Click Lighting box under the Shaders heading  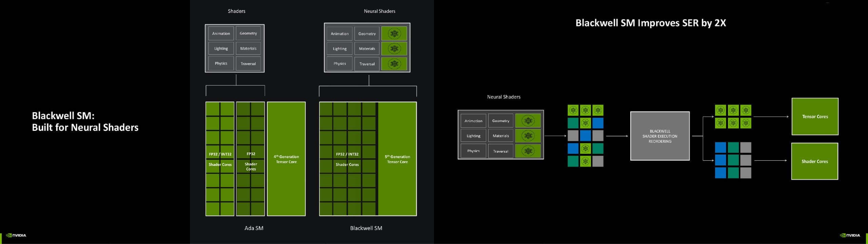[221, 48]
